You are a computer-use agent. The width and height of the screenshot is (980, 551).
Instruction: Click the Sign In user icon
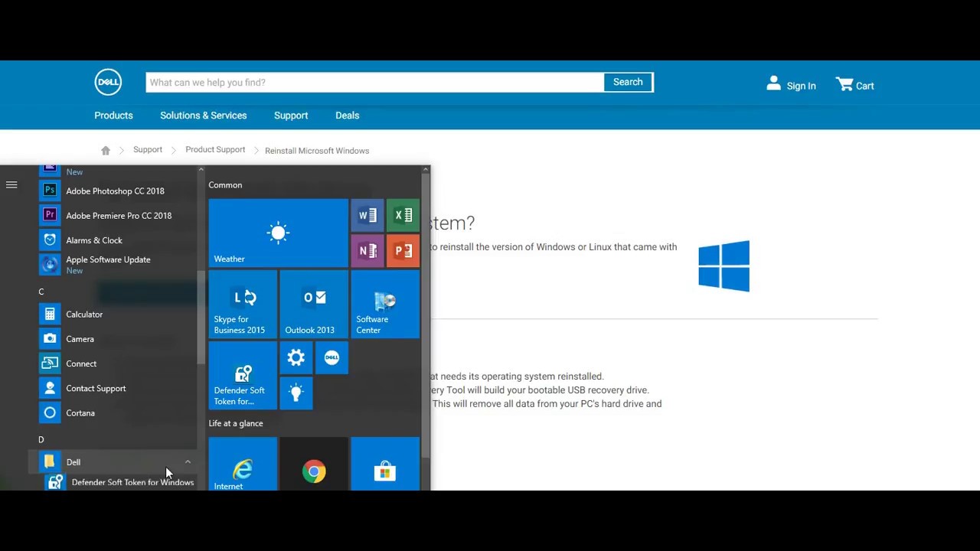[x=773, y=83]
